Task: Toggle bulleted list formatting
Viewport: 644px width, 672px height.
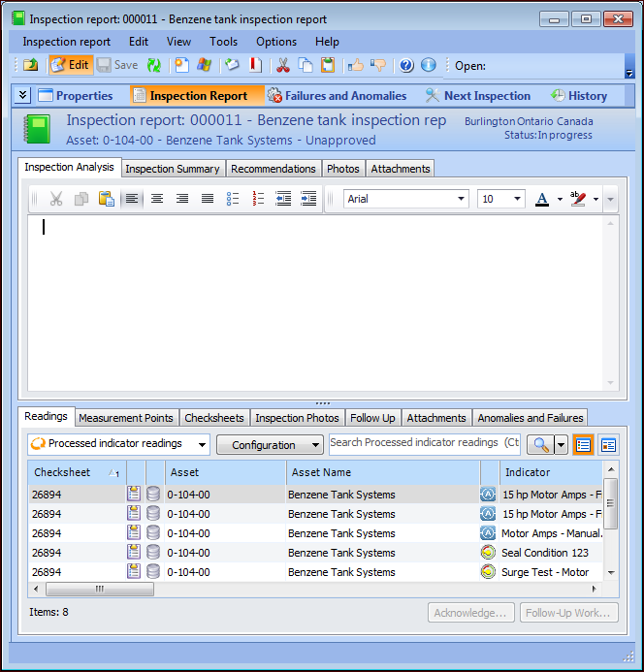Action: click(x=233, y=199)
